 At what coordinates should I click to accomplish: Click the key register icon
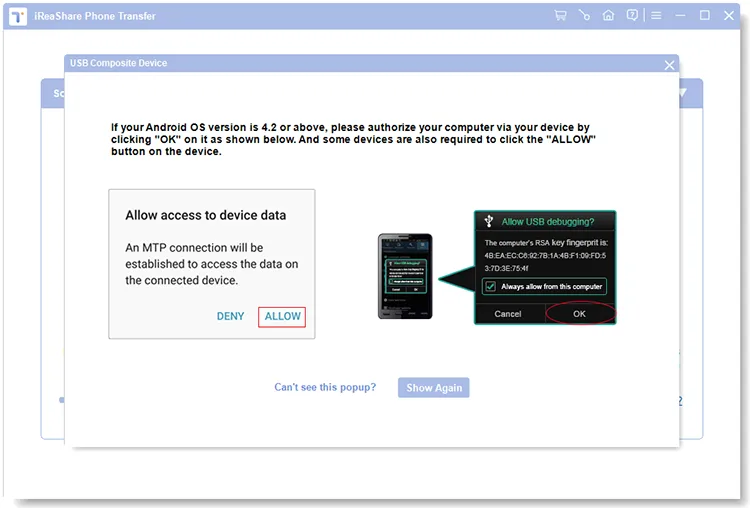pos(584,15)
